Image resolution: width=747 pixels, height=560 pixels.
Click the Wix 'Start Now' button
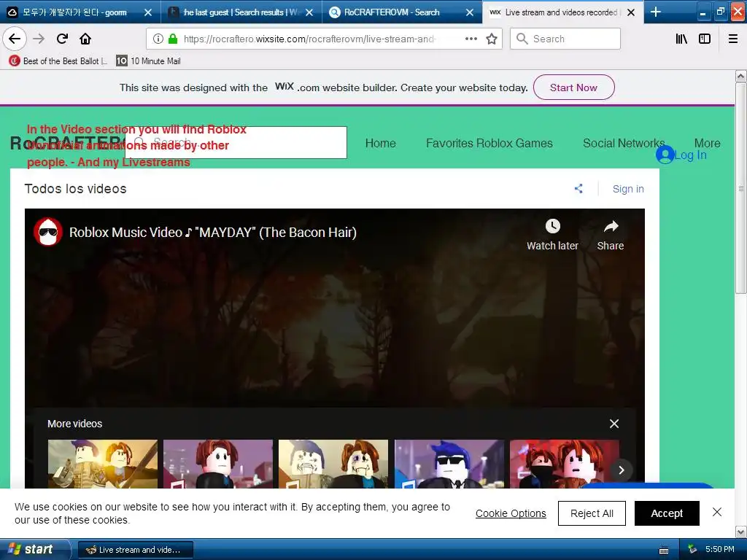[x=573, y=87]
